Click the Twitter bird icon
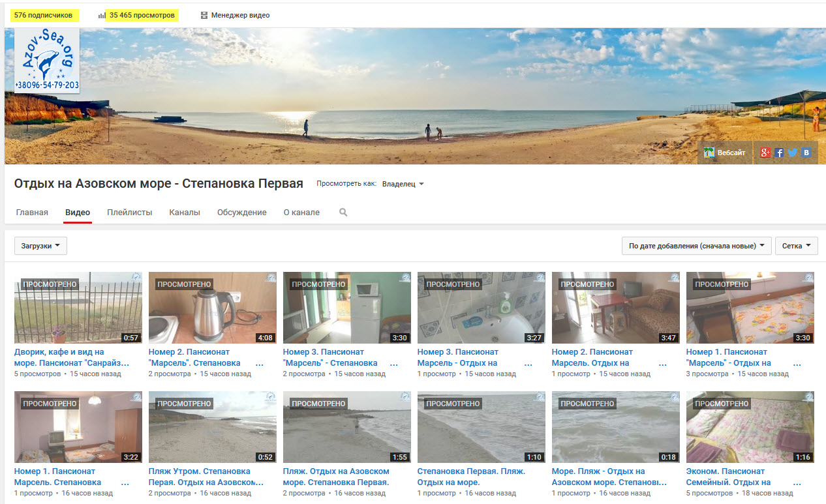Screen dimensions: 826x504 click(x=793, y=153)
